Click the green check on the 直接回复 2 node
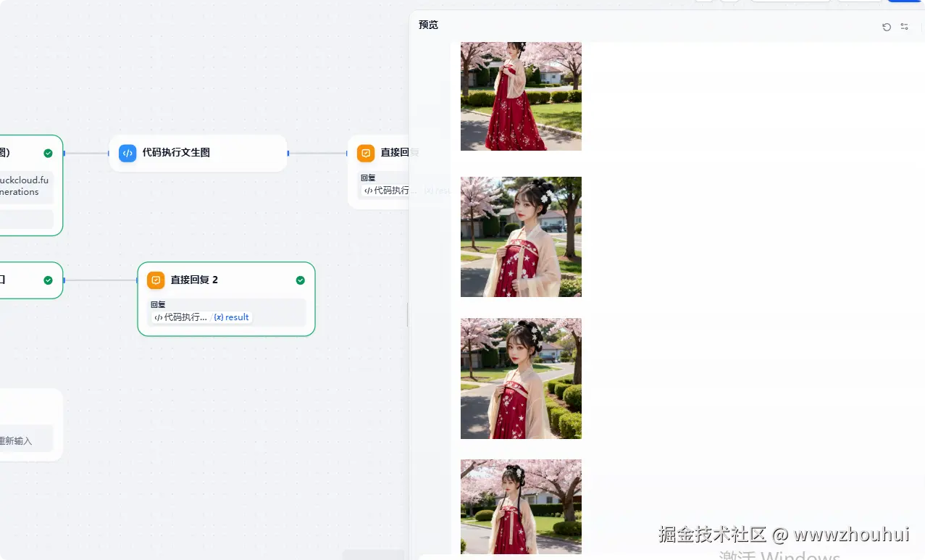 (301, 280)
